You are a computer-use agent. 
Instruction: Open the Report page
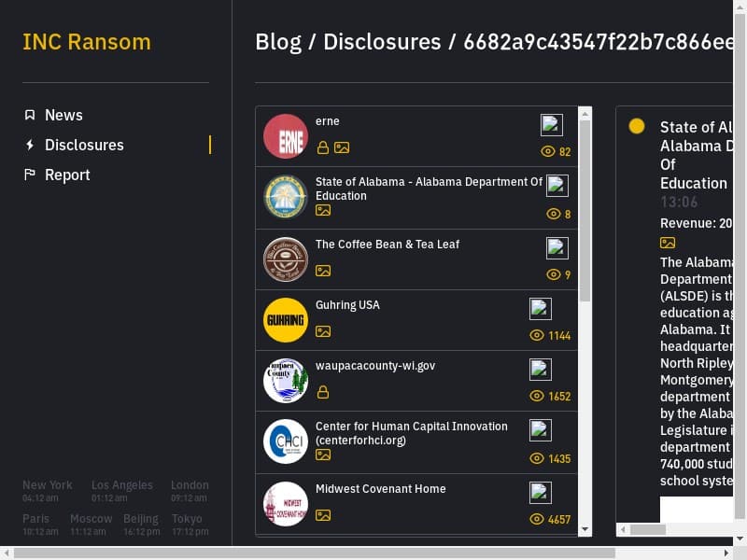pos(67,175)
